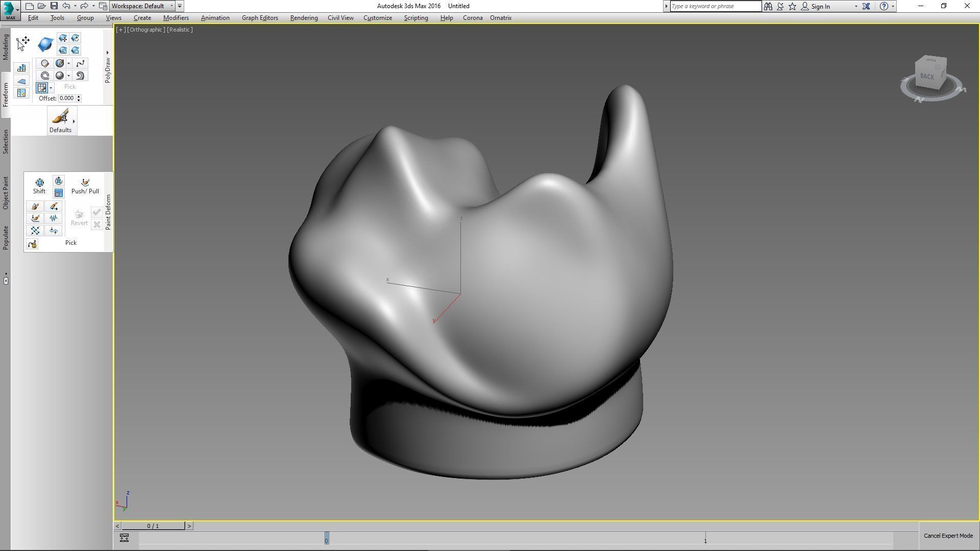Viewport: 980px width, 551px height.
Task: Open the Rendering menu
Action: (x=304, y=18)
